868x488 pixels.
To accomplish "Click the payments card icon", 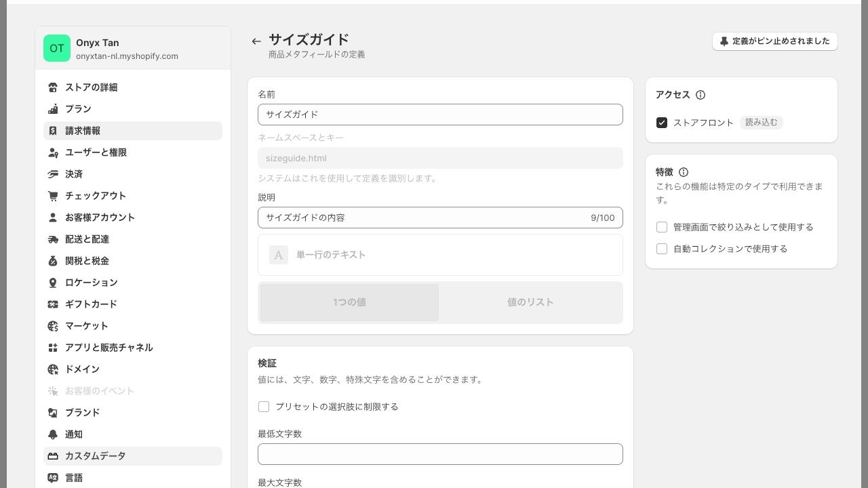I will (x=53, y=174).
